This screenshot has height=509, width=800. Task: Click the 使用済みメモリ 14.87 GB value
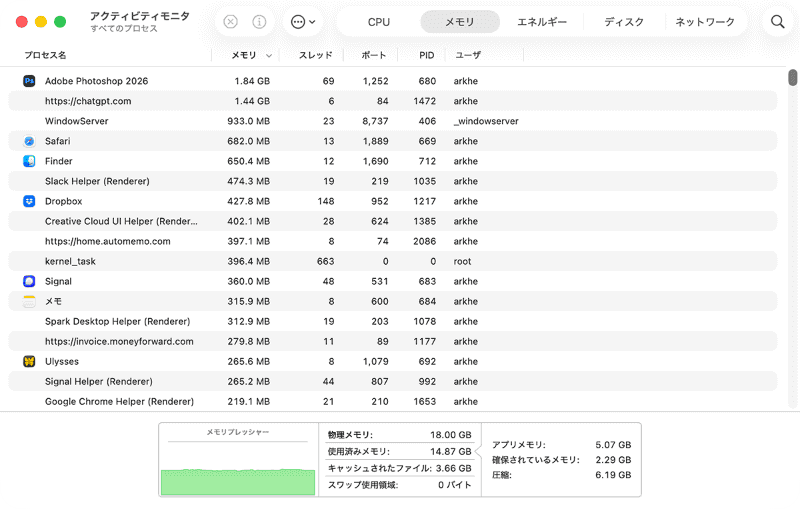[x=451, y=451]
